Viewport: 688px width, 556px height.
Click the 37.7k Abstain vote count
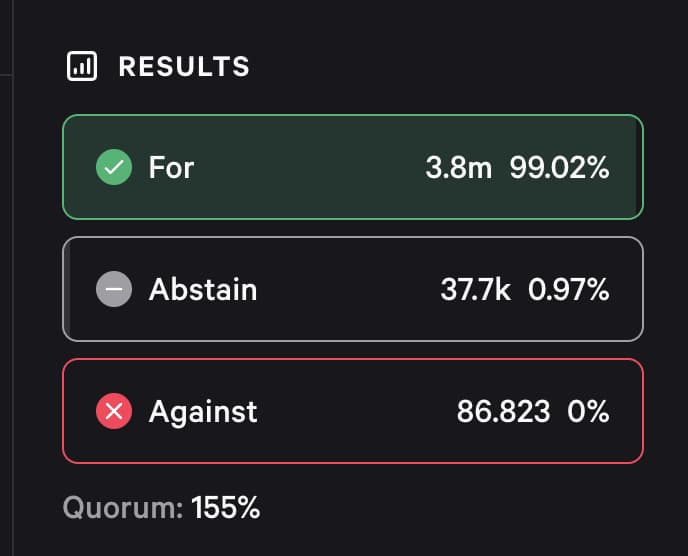click(x=476, y=290)
